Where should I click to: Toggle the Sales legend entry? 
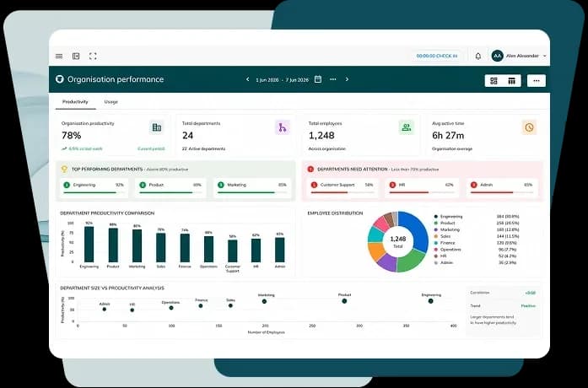(x=443, y=236)
